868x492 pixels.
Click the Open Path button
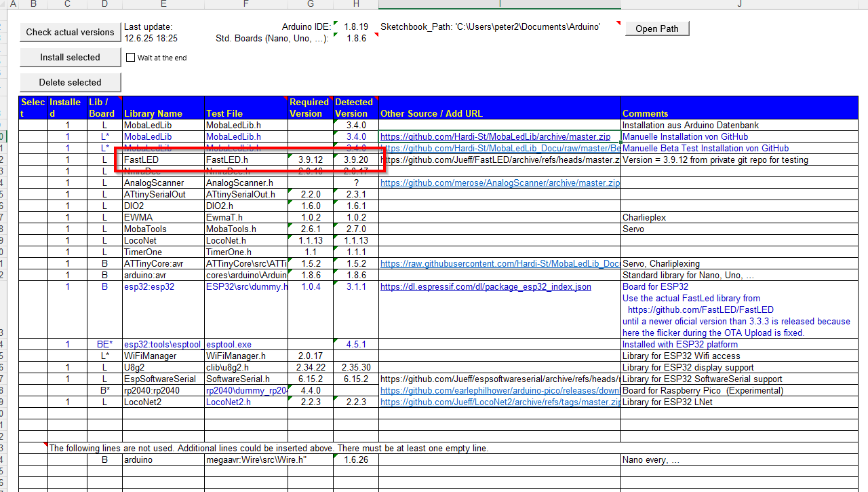656,29
